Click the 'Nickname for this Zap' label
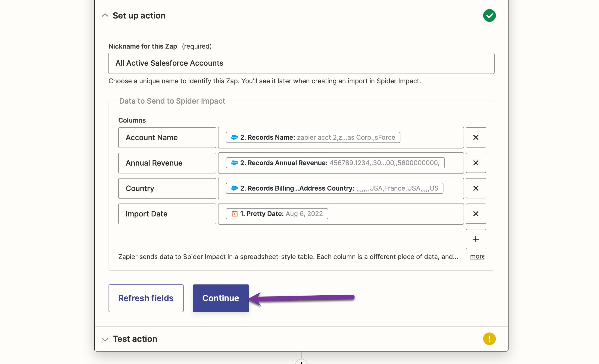The height and width of the screenshot is (364, 599). tap(143, 46)
